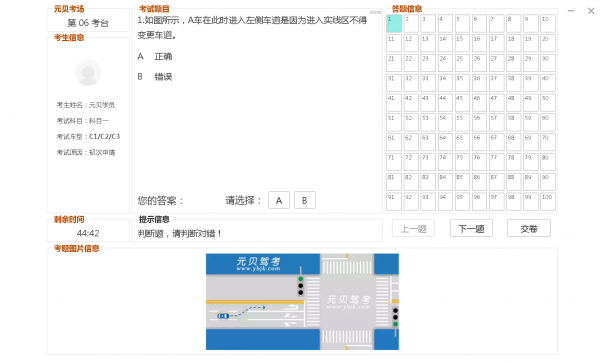Jump to question 20 in answer grid
Viewport: 600px width, 363px height.
548,43
